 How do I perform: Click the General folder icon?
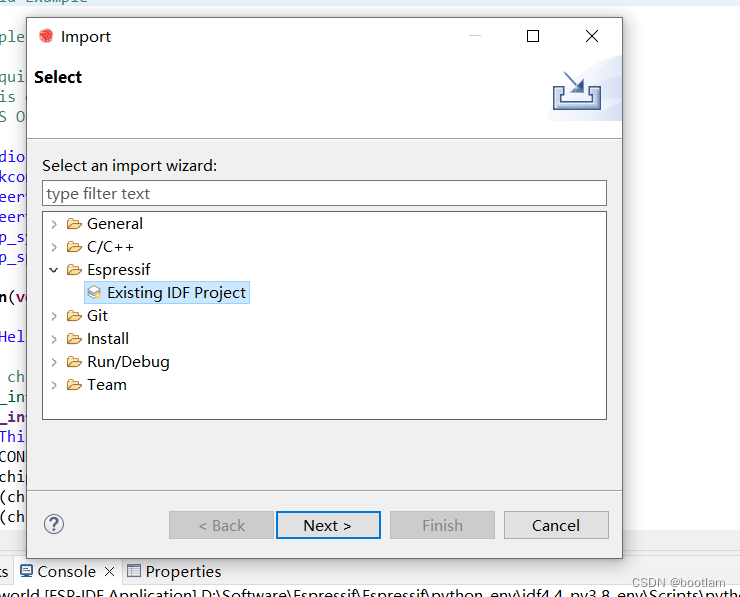(x=74, y=224)
